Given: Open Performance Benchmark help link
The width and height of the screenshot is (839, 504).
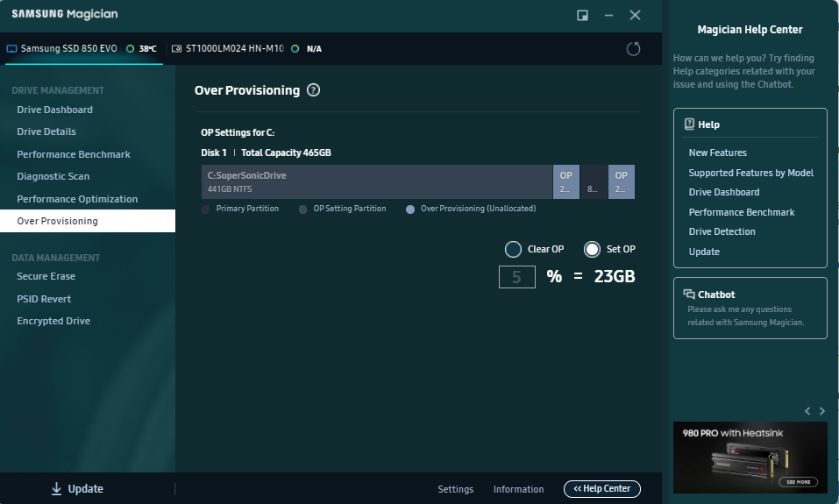Looking at the screenshot, I should click(742, 212).
